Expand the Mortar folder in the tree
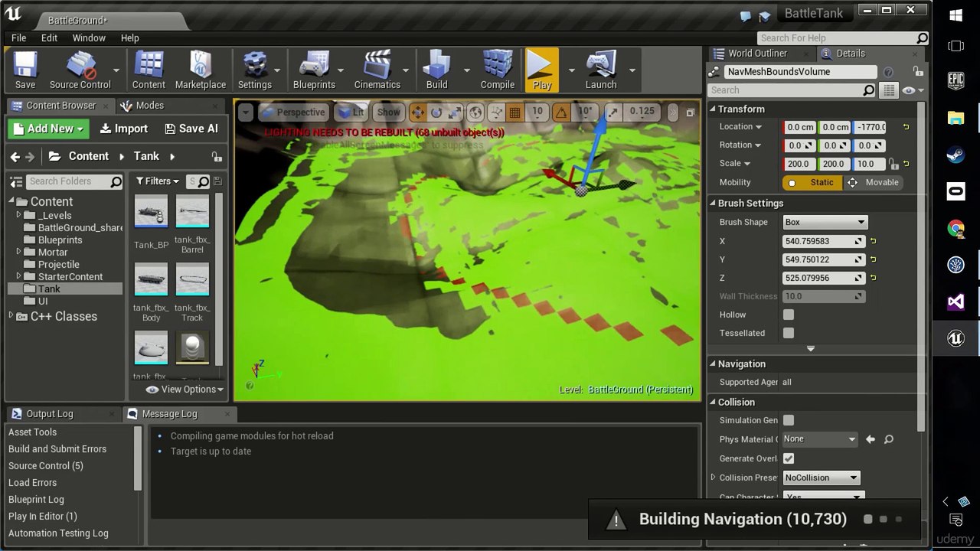The width and height of the screenshot is (980, 551). coord(19,252)
